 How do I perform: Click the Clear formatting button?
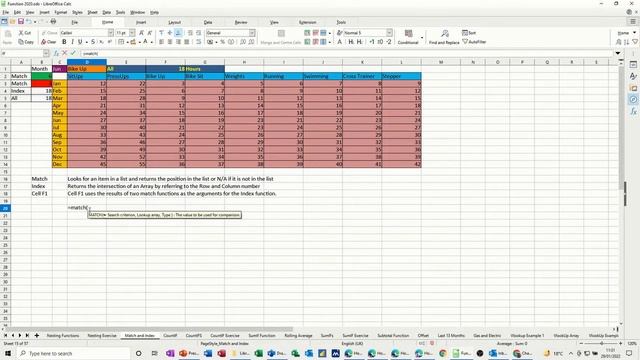pos(49,42)
